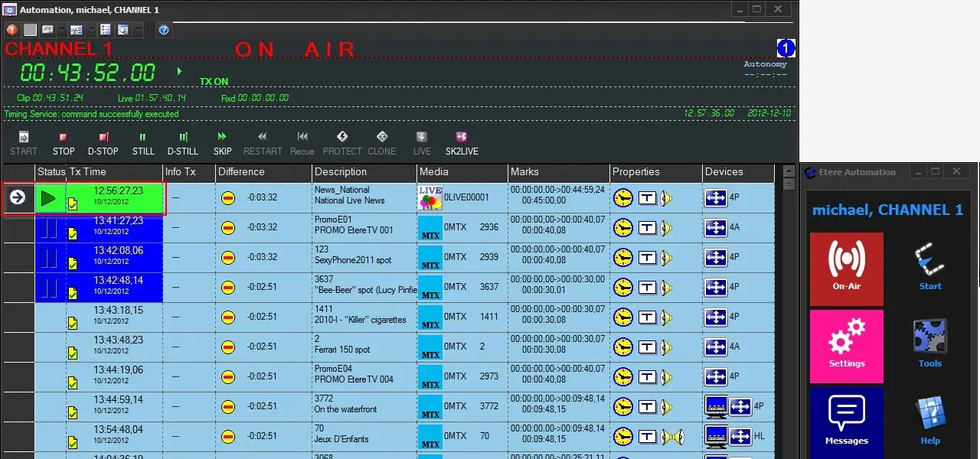Expand dropdown arrow beside the cassette toolbar icon
This screenshot has width=980, height=459.
pos(62,30)
